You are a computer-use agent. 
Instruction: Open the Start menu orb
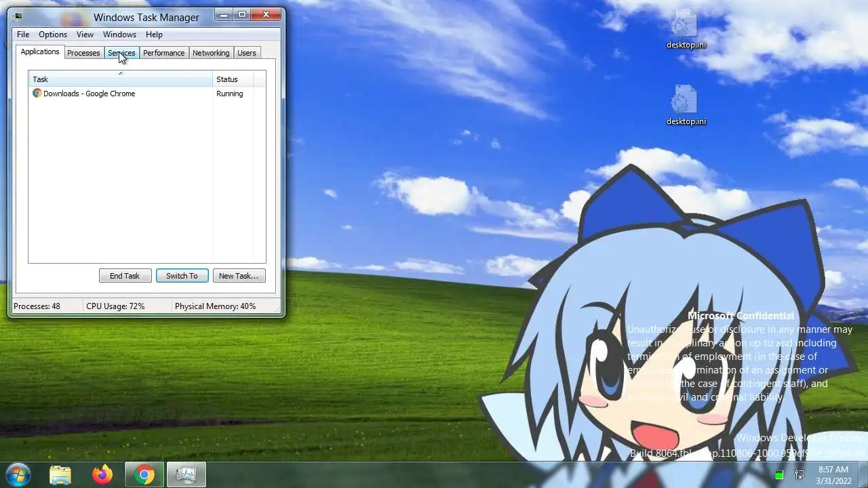[18, 474]
